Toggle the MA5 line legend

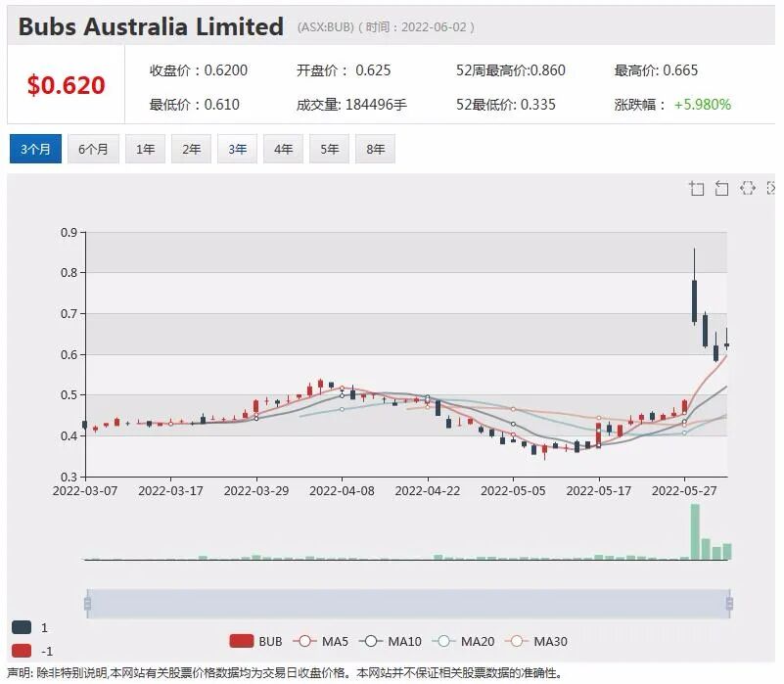pyautogui.click(x=320, y=641)
